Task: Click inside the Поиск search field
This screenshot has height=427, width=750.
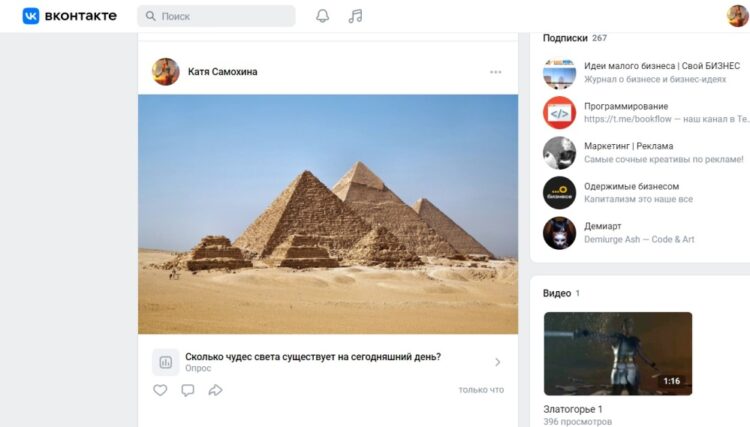Action: click(x=216, y=16)
